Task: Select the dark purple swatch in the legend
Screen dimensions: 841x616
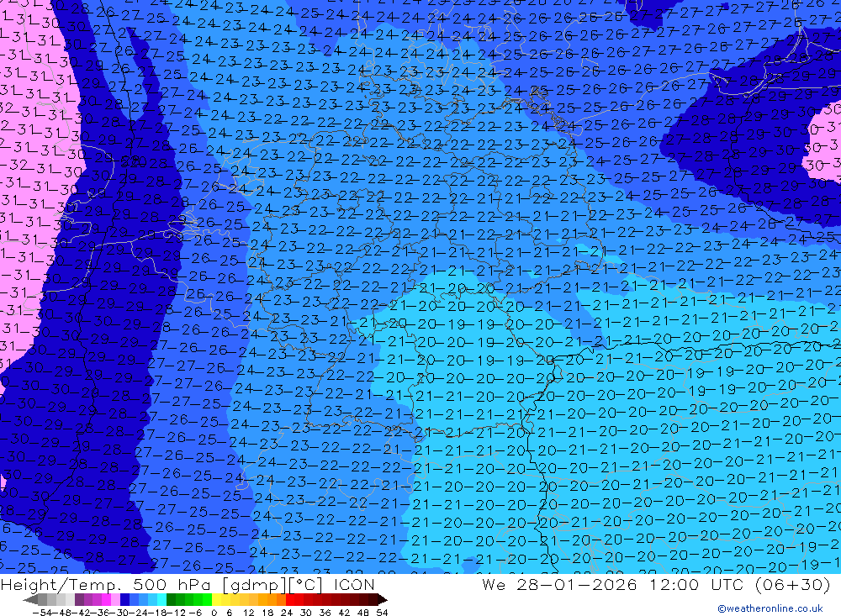Action: 79,599
